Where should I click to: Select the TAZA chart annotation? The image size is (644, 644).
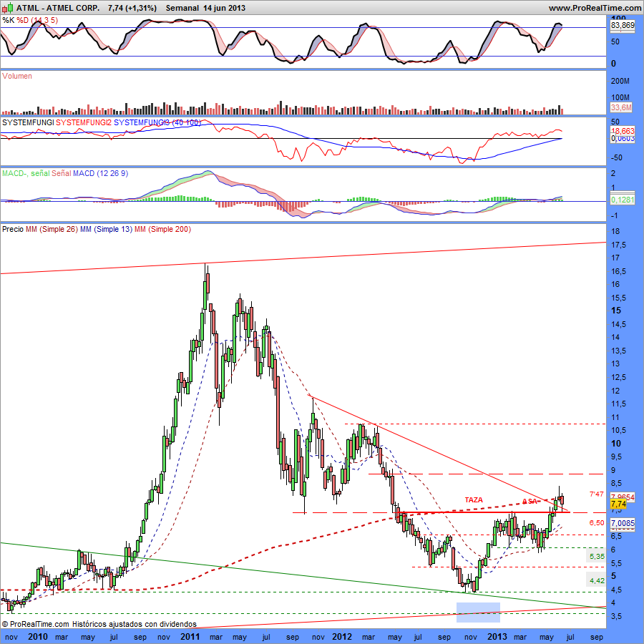pyautogui.click(x=474, y=500)
